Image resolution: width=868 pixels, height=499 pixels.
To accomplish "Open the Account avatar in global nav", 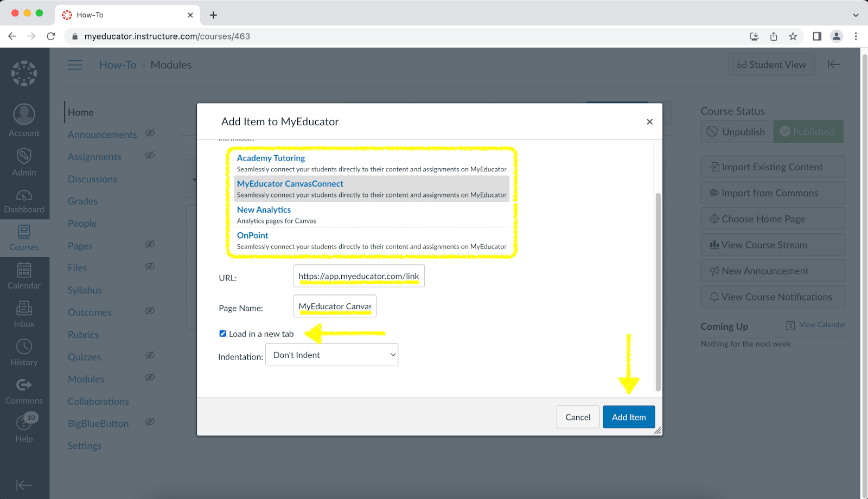I will tap(24, 120).
